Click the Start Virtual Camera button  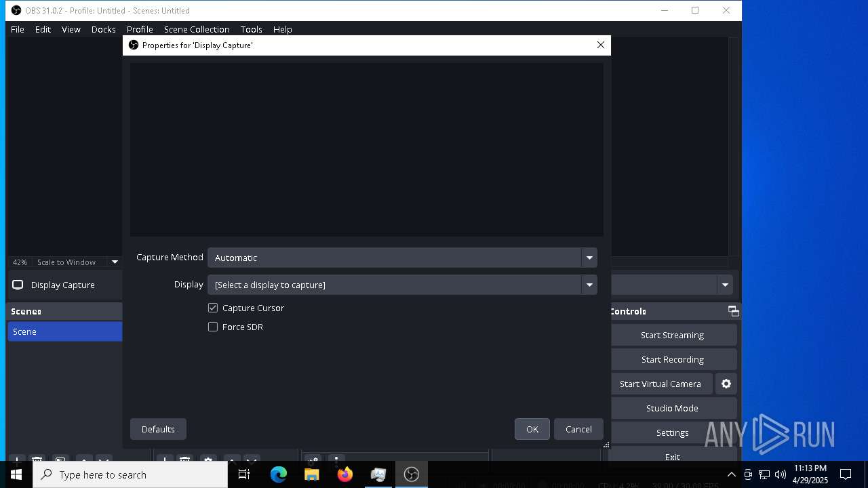click(x=660, y=384)
